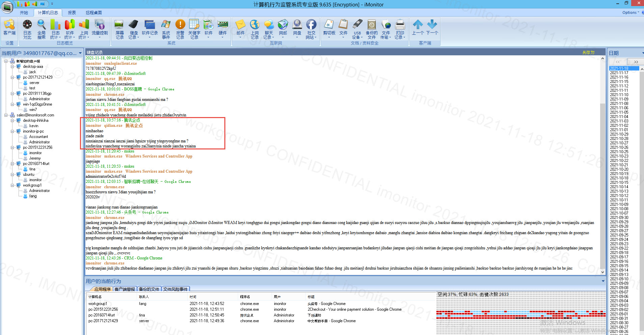Open 文件传输 file transfer records
Screen dimensions: 644x335
386,29
